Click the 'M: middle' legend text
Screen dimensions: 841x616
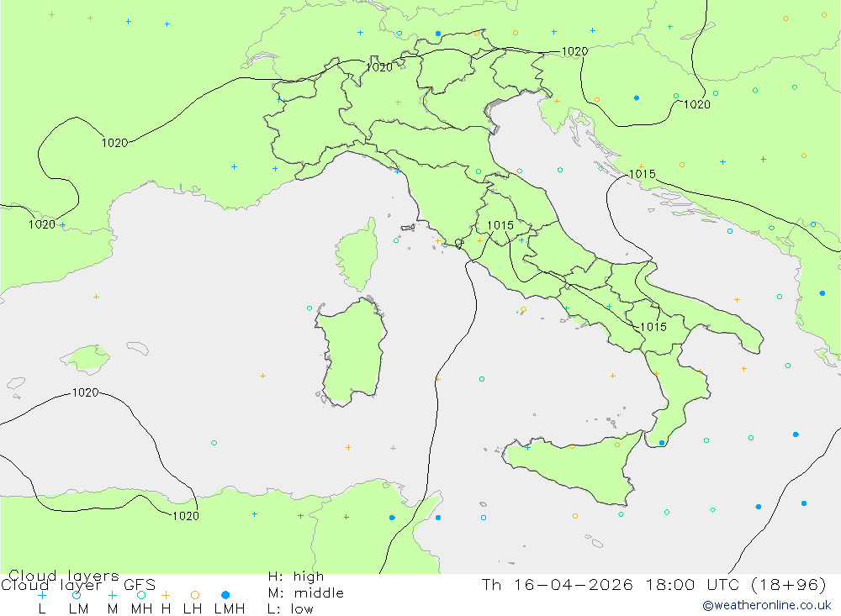pyautogui.click(x=306, y=593)
